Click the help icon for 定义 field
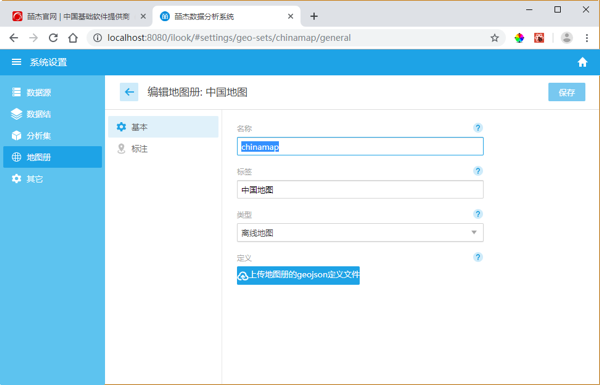 tap(478, 257)
